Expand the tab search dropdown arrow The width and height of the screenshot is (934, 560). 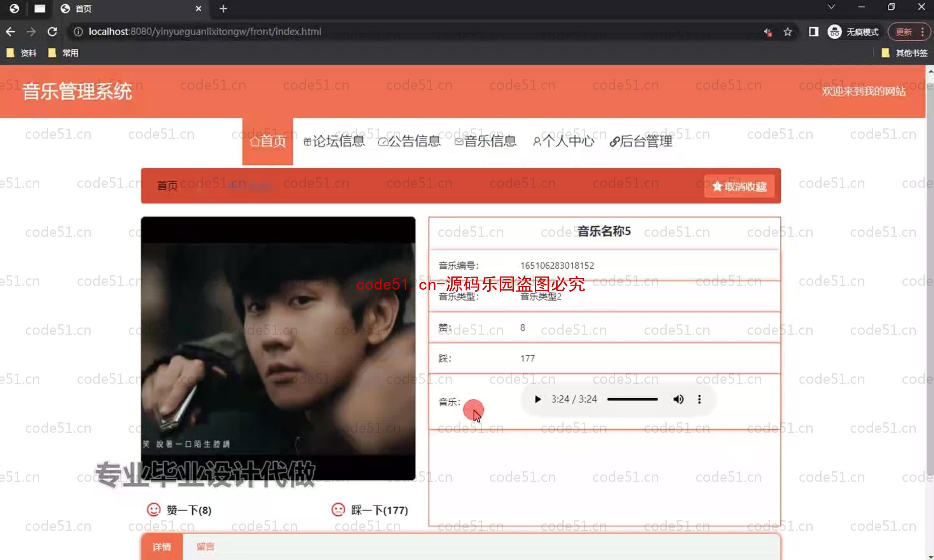pyautogui.click(x=831, y=7)
